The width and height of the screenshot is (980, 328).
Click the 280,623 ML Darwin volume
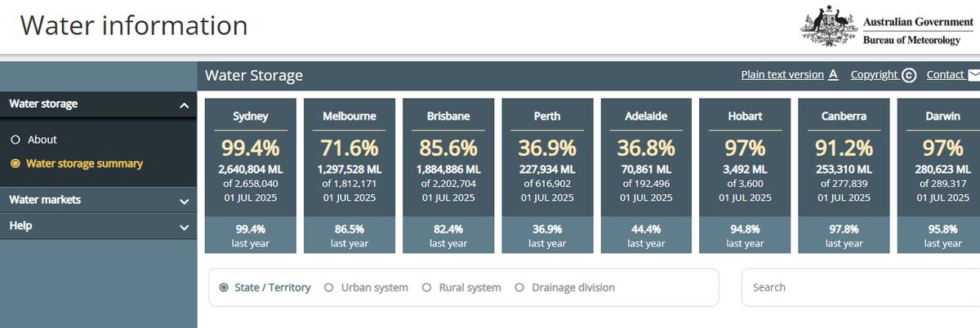(942, 171)
